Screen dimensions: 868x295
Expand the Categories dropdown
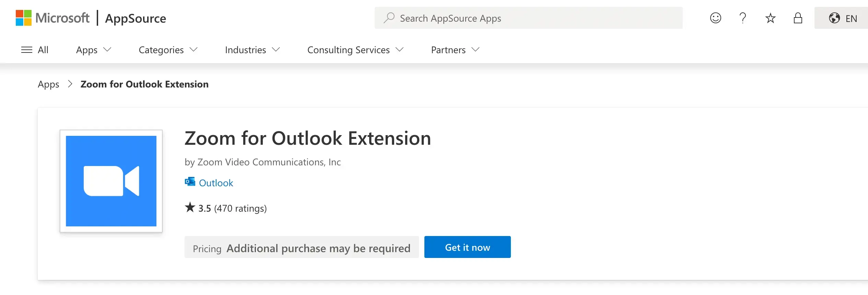coord(168,50)
